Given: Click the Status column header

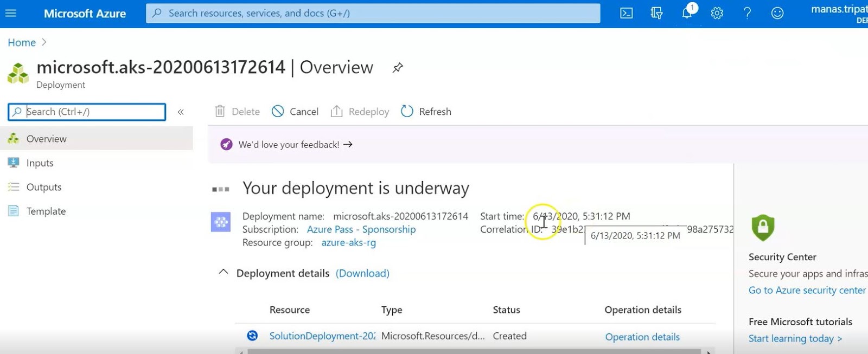Looking at the screenshot, I should (x=506, y=310).
